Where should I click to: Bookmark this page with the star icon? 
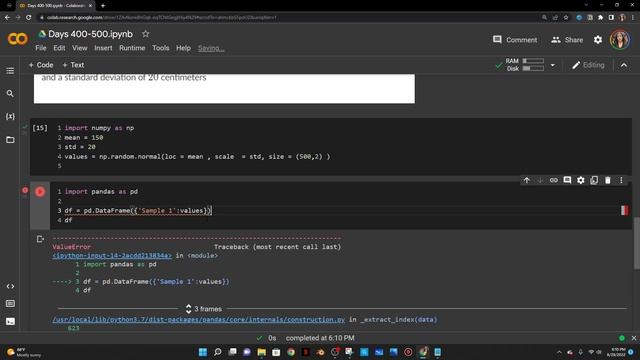[x=566, y=18]
